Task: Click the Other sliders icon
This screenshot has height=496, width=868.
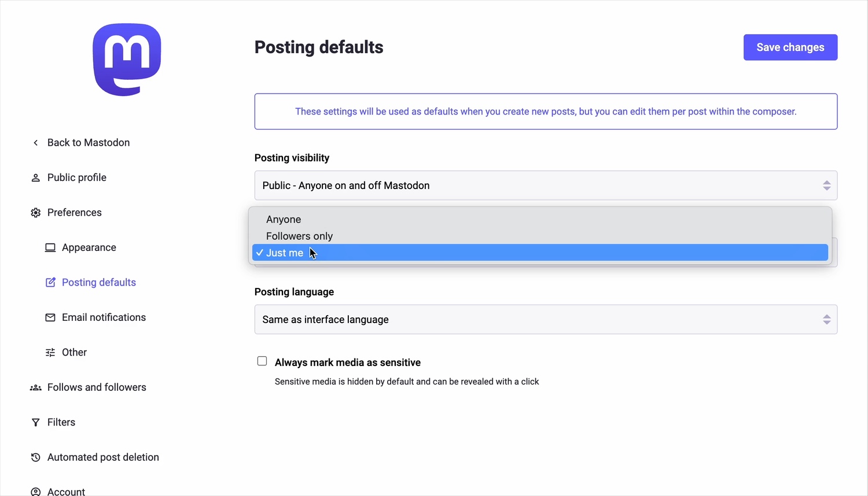Action: 50,353
